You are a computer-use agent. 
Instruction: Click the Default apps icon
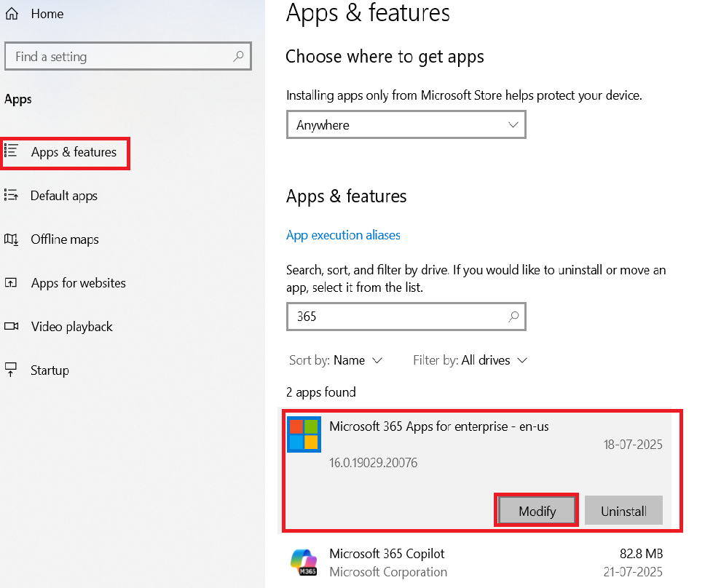11,195
